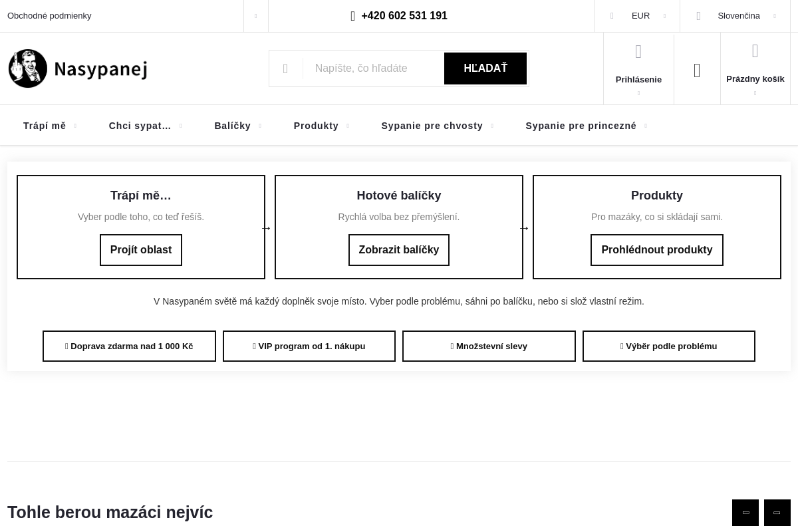Expand the Slovenčina language selector

pyautogui.click(x=738, y=16)
